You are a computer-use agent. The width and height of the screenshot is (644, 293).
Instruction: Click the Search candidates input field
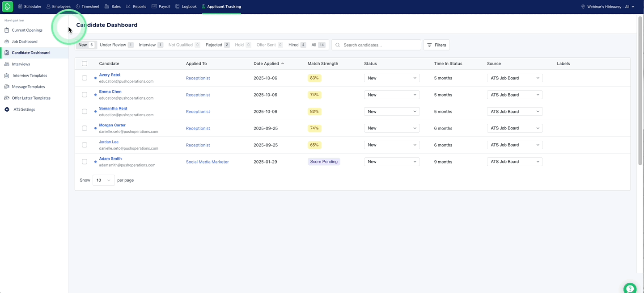(376, 45)
